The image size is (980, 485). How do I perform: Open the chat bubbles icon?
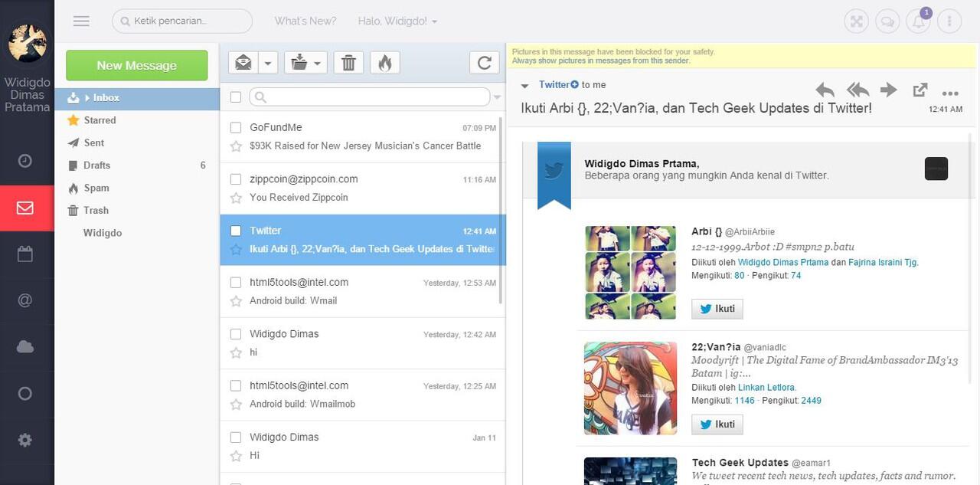coord(887,21)
